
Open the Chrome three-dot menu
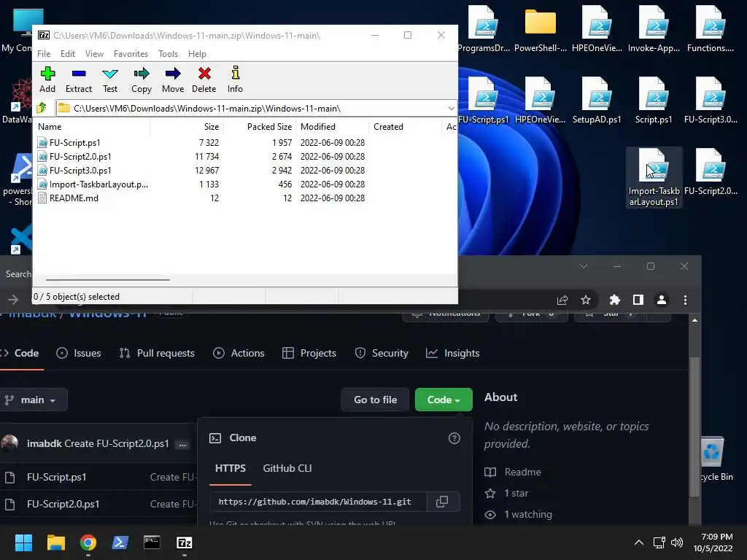685,300
